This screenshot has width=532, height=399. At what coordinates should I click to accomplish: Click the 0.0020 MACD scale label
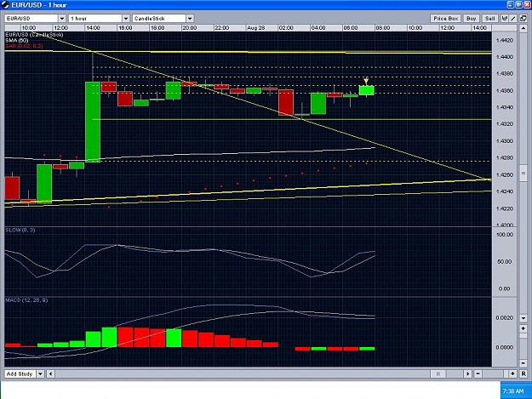[505, 317]
